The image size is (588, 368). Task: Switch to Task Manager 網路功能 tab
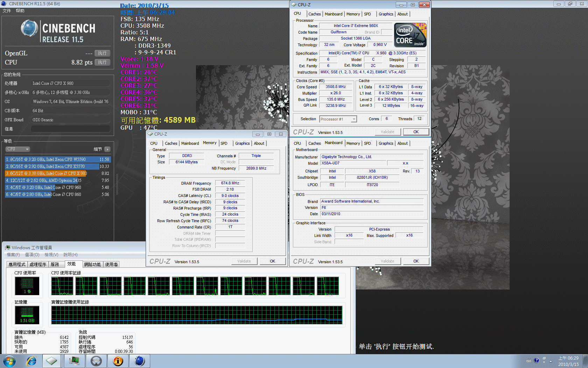(x=92, y=265)
